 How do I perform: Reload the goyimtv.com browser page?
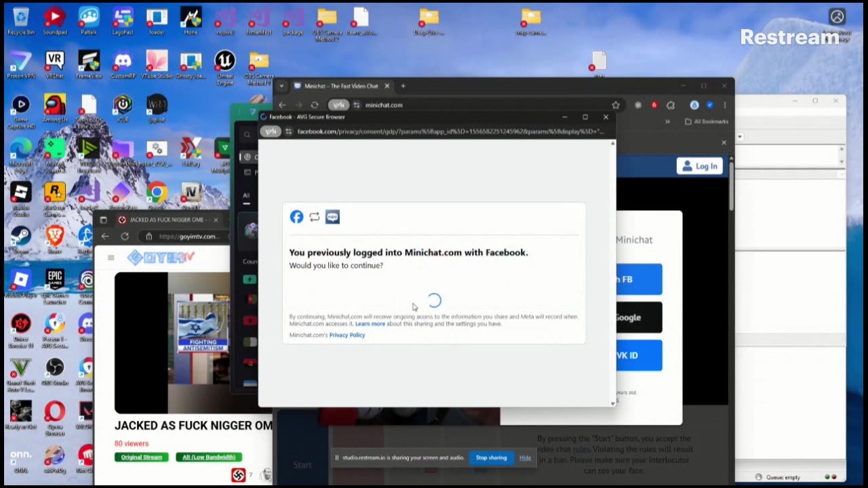coord(125,237)
